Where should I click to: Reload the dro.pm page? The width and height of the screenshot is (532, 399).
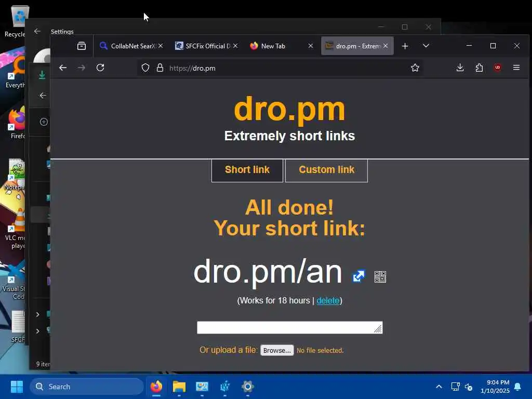(100, 68)
